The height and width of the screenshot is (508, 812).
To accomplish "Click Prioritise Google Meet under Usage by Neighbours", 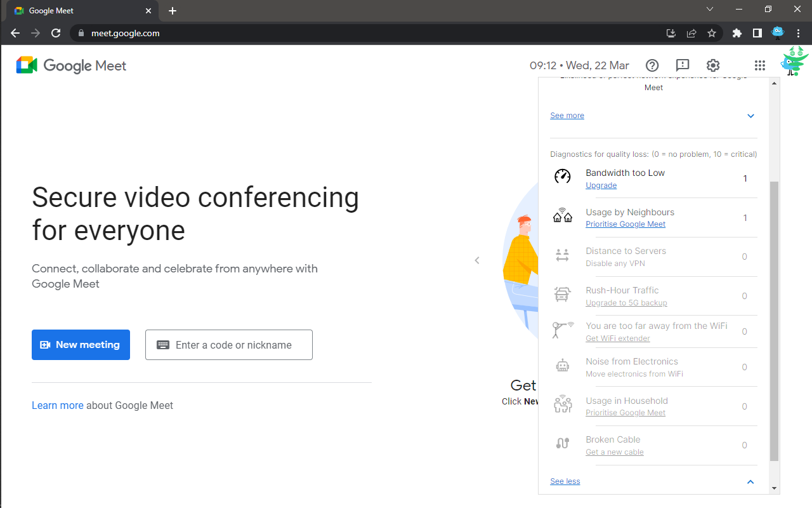I will (625, 224).
